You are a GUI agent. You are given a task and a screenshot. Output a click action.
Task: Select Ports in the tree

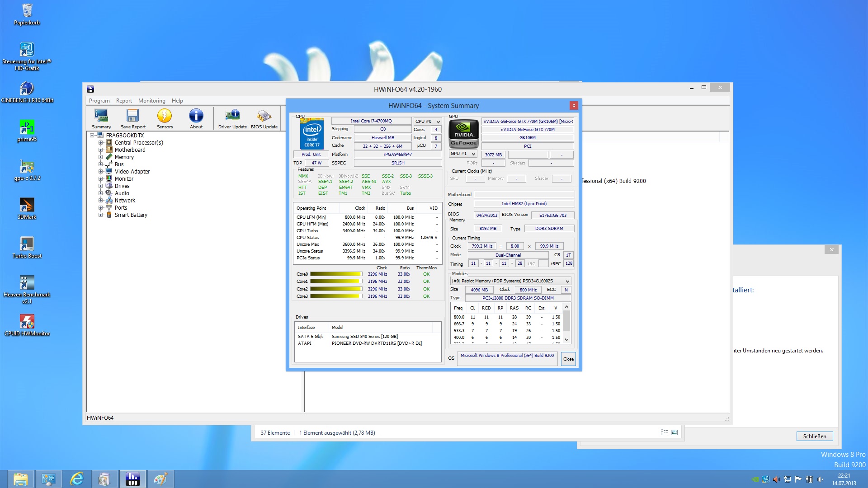[x=121, y=208]
